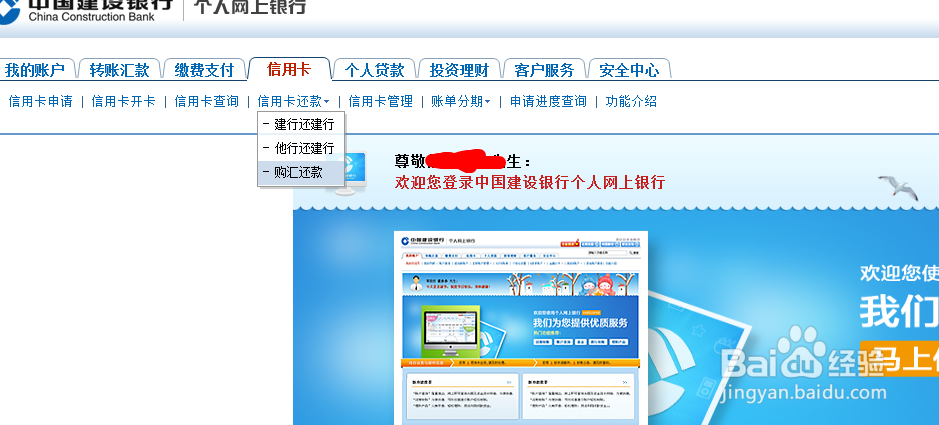Select the 信用卡 tab
This screenshot has width=939, height=425.
(289, 69)
